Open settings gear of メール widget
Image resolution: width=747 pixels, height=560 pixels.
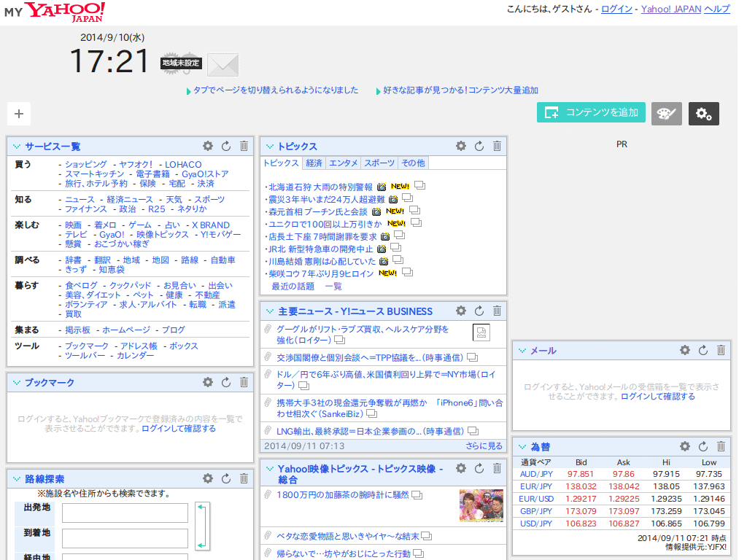(x=684, y=351)
